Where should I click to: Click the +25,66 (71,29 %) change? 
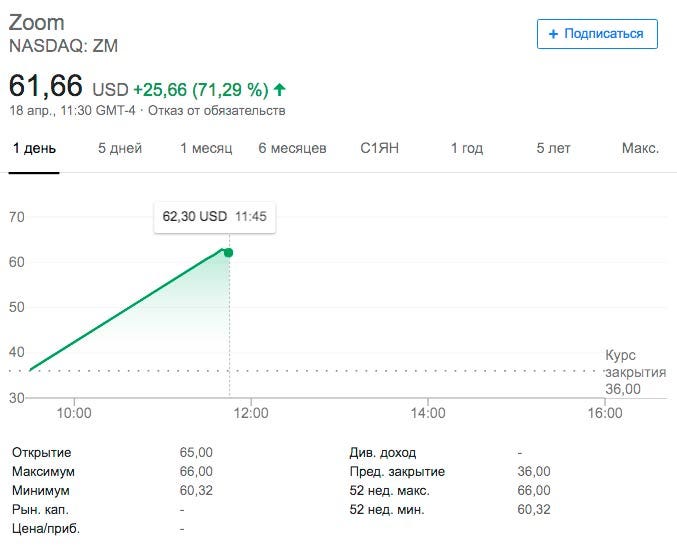coord(201,90)
